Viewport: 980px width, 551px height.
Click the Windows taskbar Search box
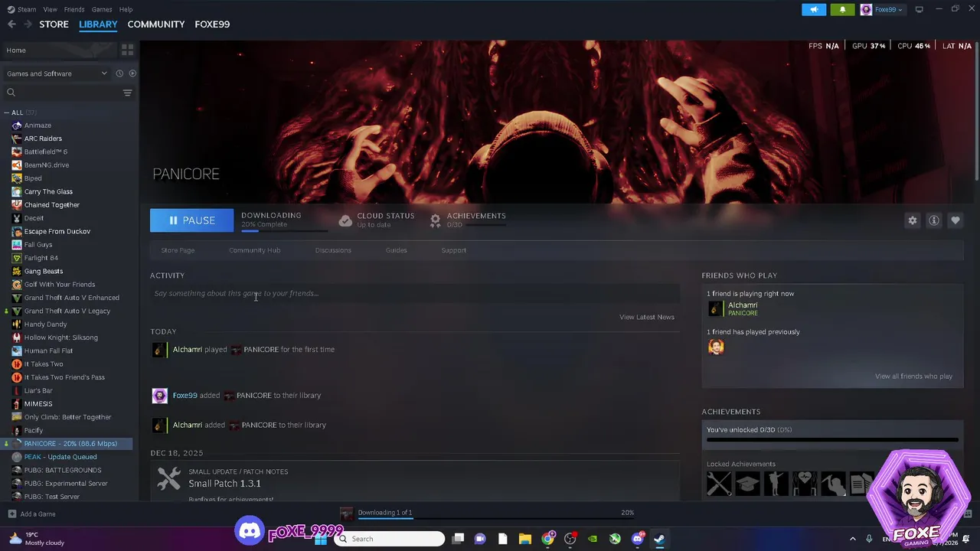pos(389,539)
